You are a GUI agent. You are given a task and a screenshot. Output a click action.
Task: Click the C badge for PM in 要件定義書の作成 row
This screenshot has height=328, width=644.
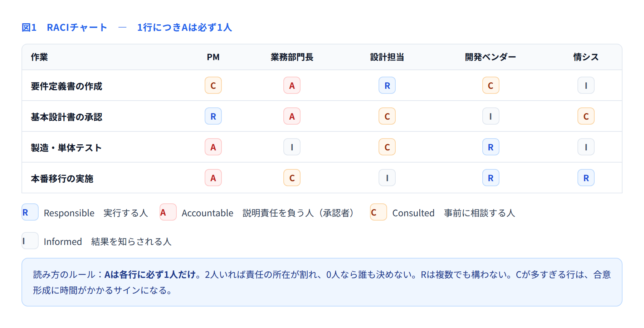pyautogui.click(x=213, y=86)
